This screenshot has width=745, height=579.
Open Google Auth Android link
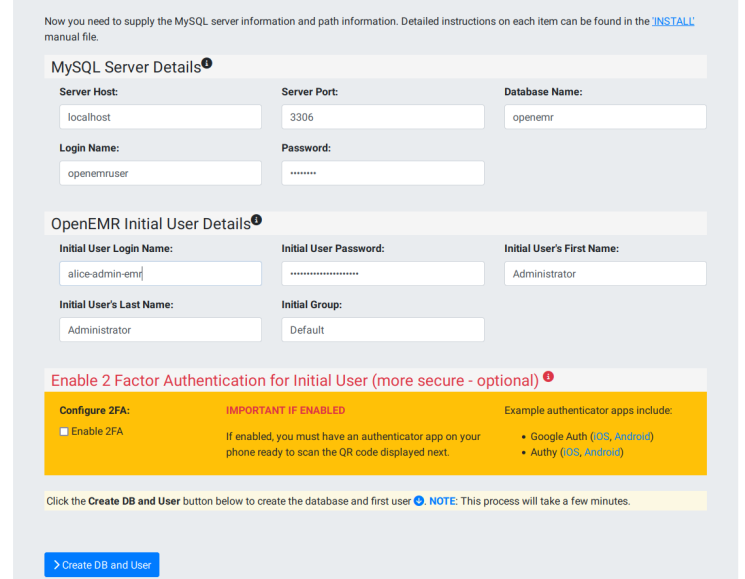632,436
